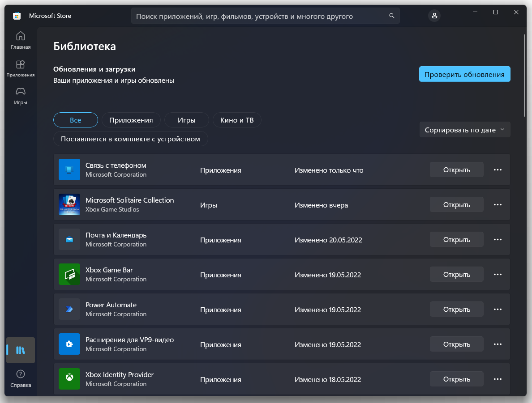The height and width of the screenshot is (403, 532).
Task: Click the Xbox Game Studios publisher text
Action: point(112,209)
